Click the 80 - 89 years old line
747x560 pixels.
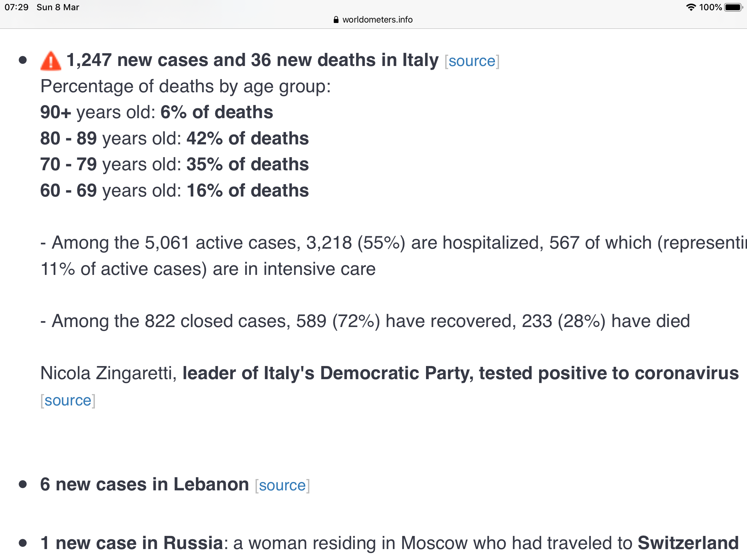point(174,139)
